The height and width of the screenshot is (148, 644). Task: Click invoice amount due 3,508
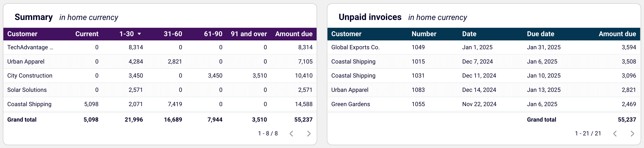(629, 62)
